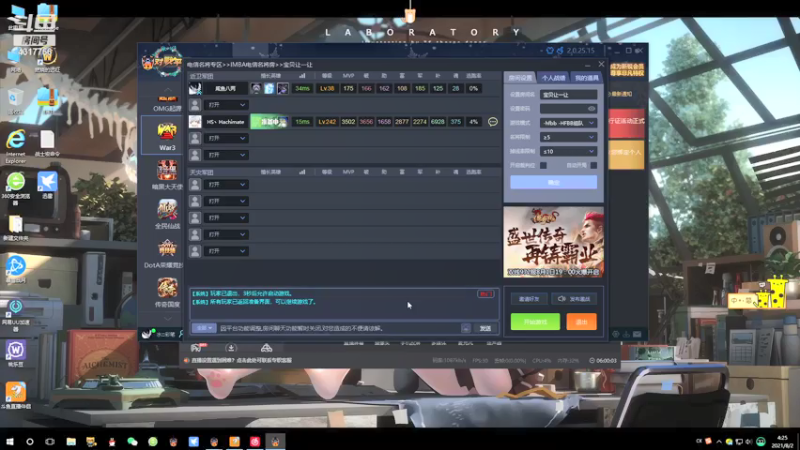Click the chat bubble icon on HS丶Hachimate row
800x450 pixels.
click(492, 122)
